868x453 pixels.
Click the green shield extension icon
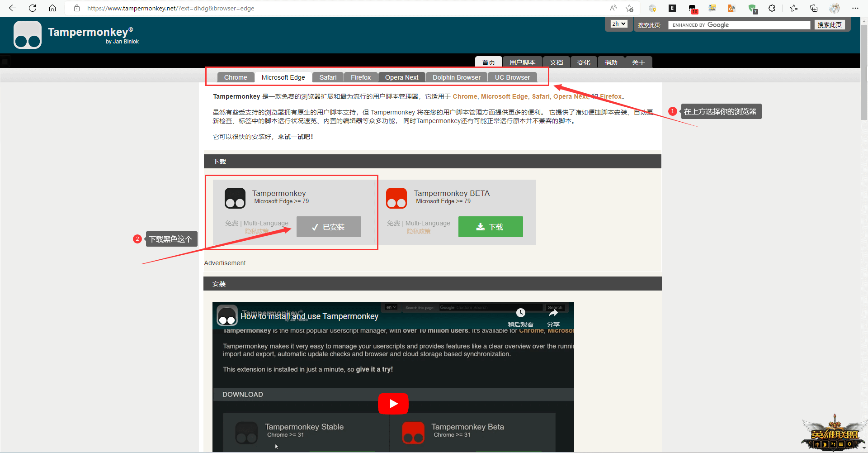click(752, 9)
